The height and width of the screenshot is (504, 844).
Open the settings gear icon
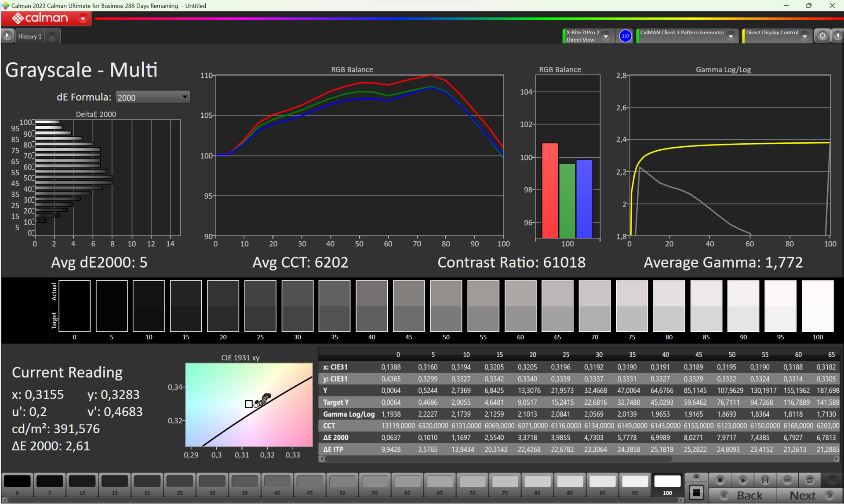coord(822,36)
